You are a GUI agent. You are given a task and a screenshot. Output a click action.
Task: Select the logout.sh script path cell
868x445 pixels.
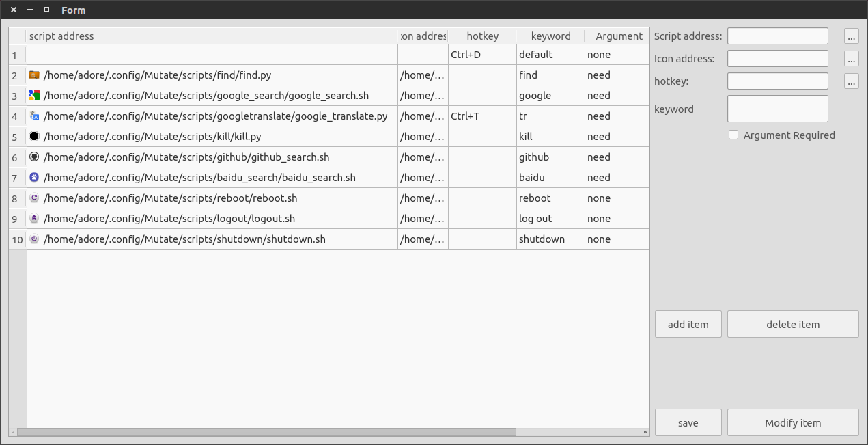click(x=212, y=219)
